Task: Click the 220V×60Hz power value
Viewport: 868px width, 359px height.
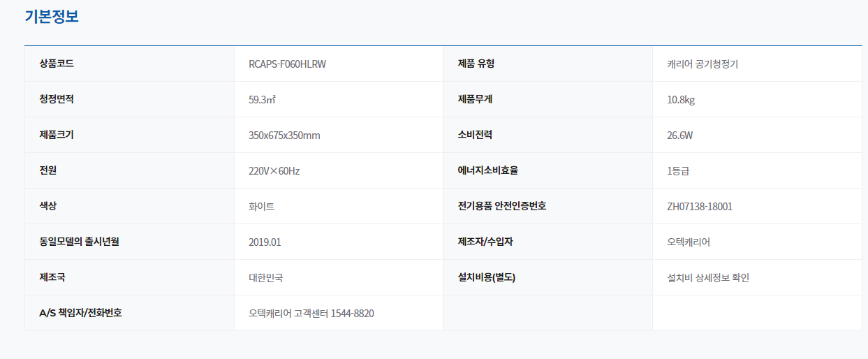Action: click(x=274, y=171)
